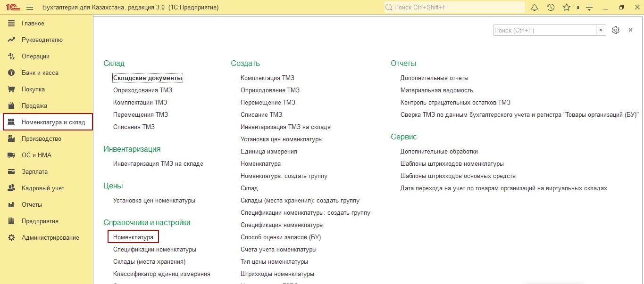Open the history clock icon
The height and width of the screenshot is (284, 644).
pos(551,8)
